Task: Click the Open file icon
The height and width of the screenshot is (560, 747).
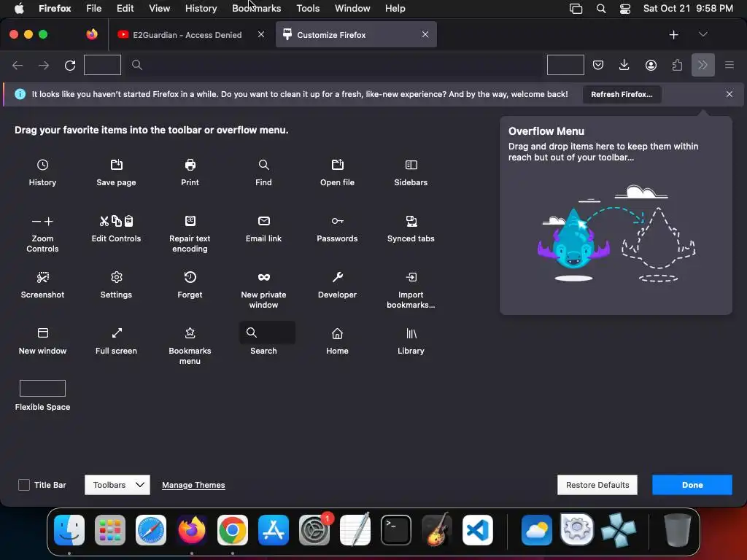Action: pos(337,165)
